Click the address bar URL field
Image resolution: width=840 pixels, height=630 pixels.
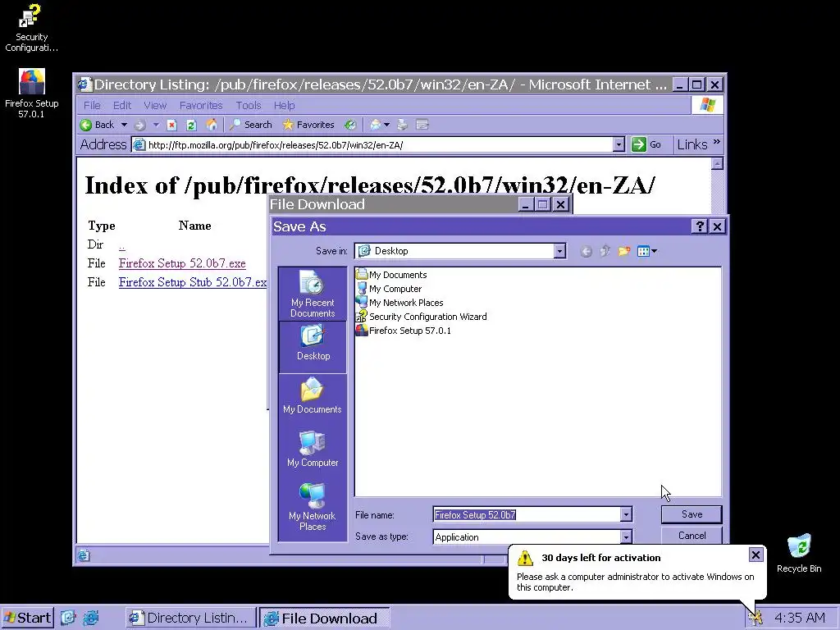[373, 144]
